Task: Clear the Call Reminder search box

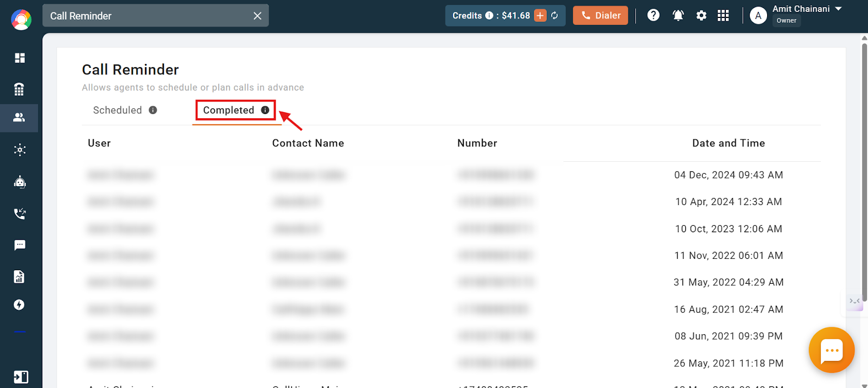Action: (x=257, y=16)
